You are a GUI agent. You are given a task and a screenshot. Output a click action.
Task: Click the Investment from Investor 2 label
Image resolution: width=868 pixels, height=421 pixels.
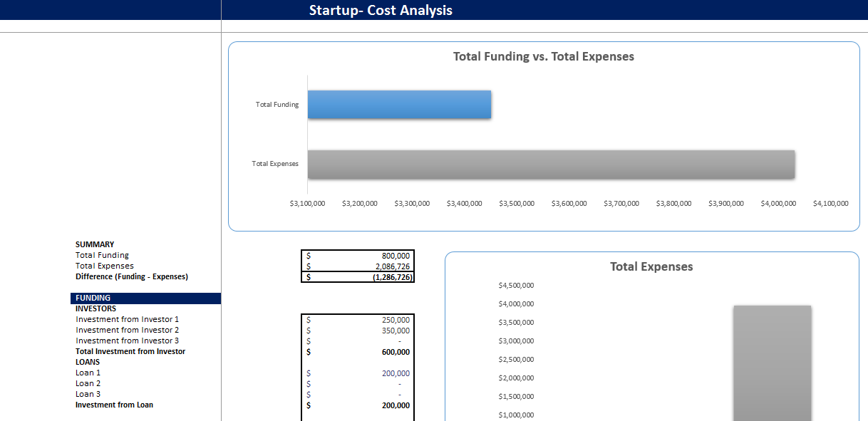127,330
